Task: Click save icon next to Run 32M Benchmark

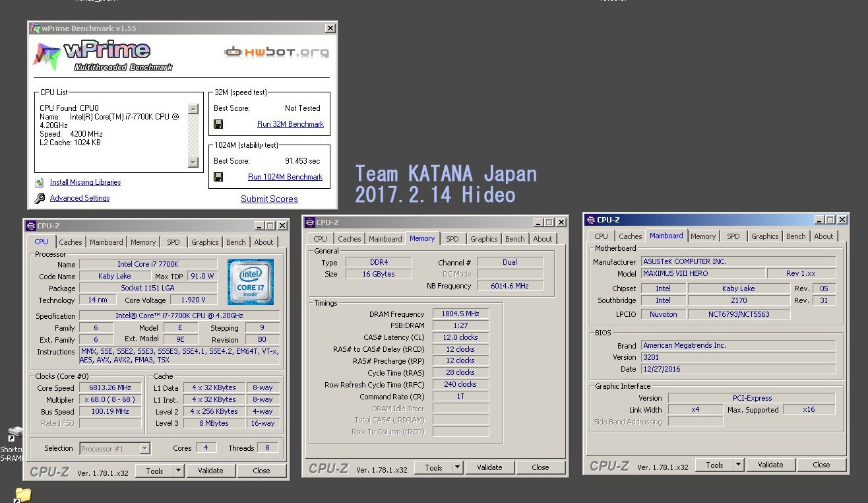Action: pos(218,124)
